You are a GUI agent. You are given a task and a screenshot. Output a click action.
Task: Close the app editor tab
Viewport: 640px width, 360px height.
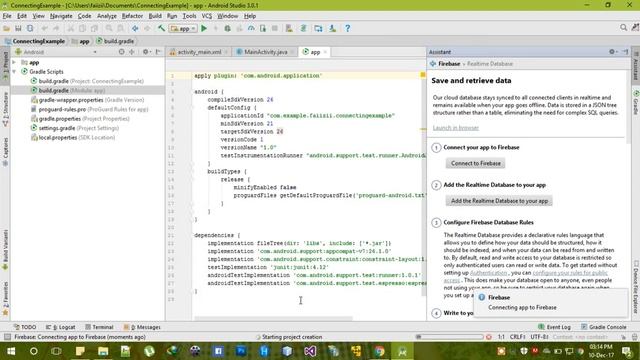point(325,52)
